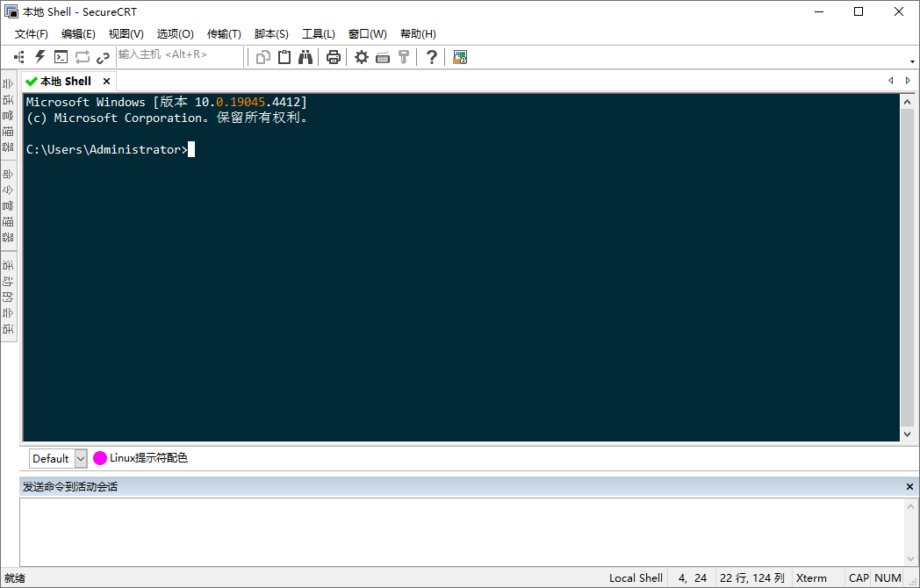Close the 本地 Shell tab
The image size is (920, 588).
107,81
